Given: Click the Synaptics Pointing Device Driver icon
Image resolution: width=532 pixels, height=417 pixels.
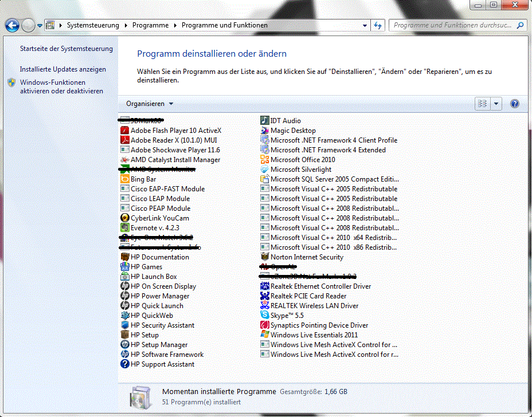Looking at the screenshot, I should [x=265, y=325].
